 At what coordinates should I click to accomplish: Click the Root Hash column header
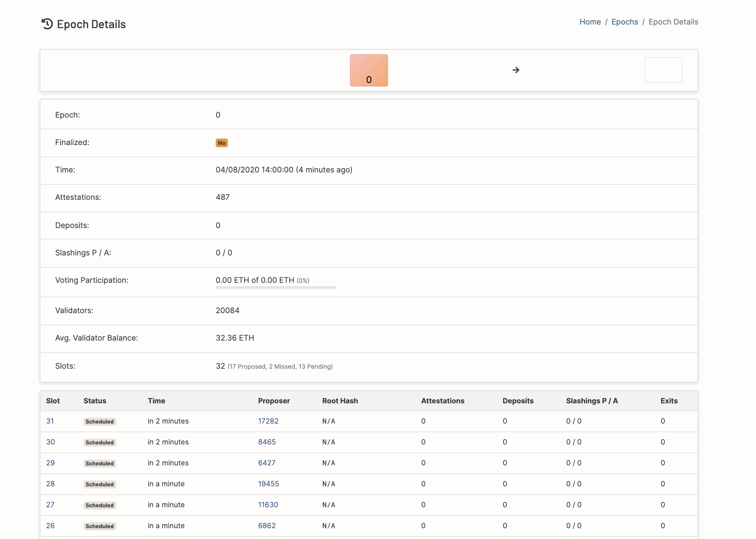(x=340, y=401)
